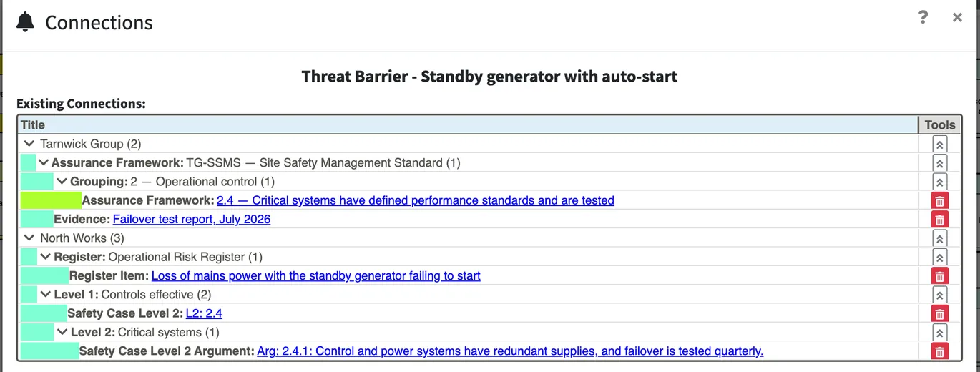Open help with the question mark icon
Viewport: 980px width, 372px height.
pos(923,18)
